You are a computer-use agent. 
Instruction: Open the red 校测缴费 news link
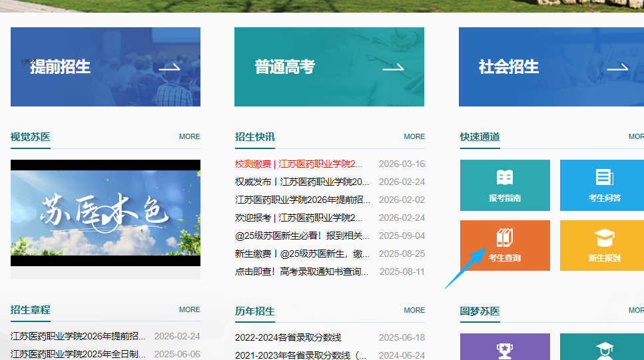point(299,164)
